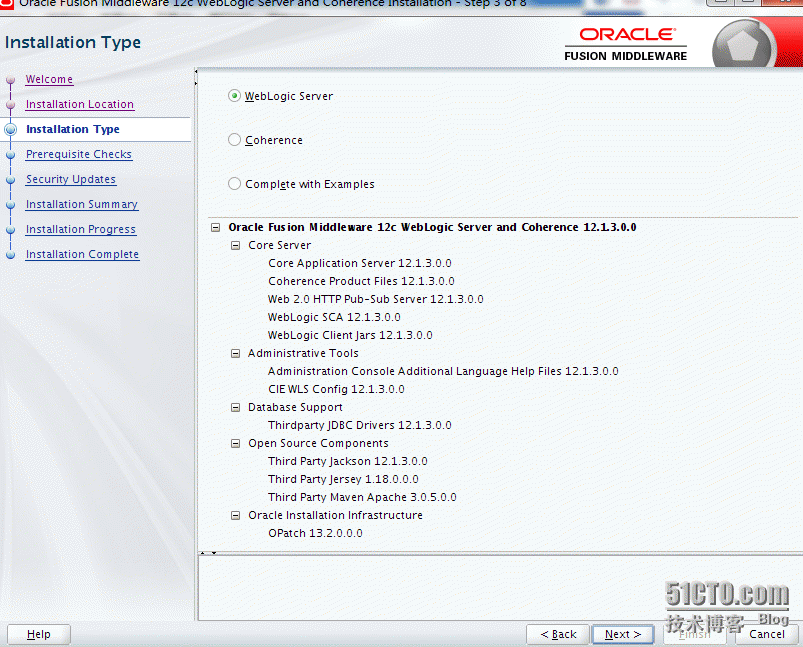
Task: Click the Database Support label
Action: tap(295, 407)
